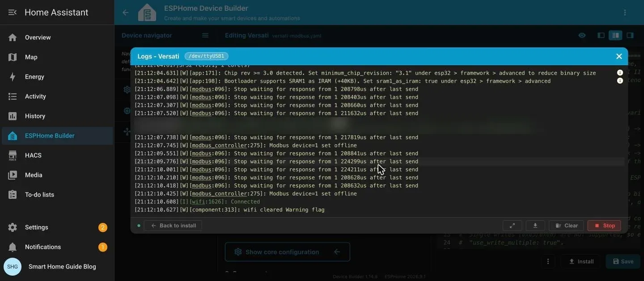Viewport: 644px width, 281px height.
Task: Click the SHG user avatar
Action: coord(13,267)
